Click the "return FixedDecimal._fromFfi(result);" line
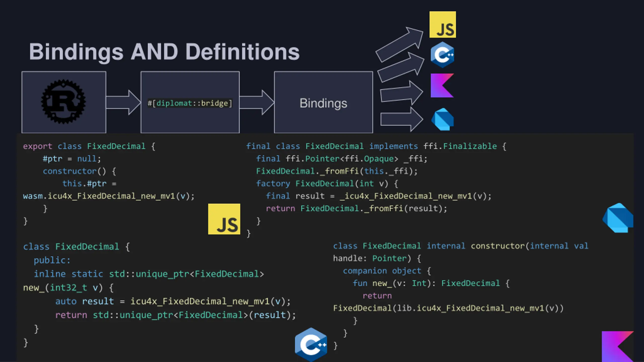This screenshot has height=362, width=644. (x=356, y=208)
